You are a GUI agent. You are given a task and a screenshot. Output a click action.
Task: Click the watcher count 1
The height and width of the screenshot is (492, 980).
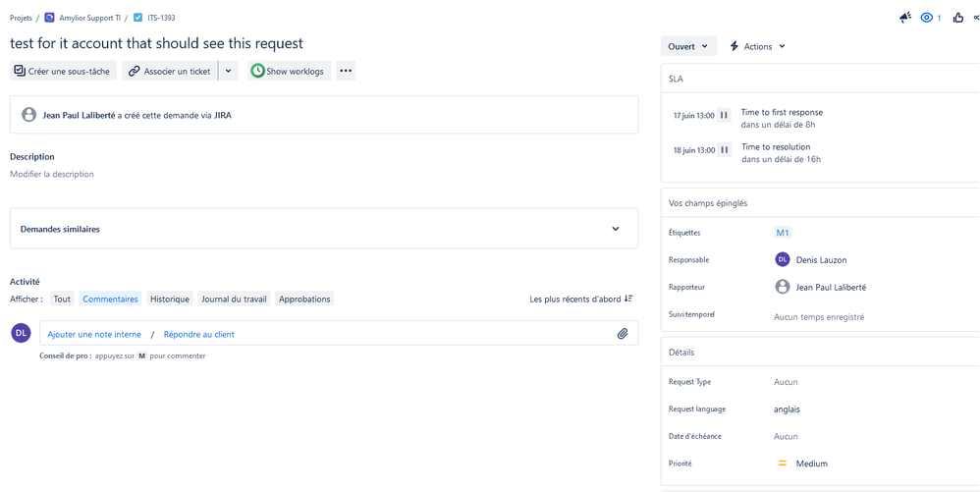[x=939, y=18]
